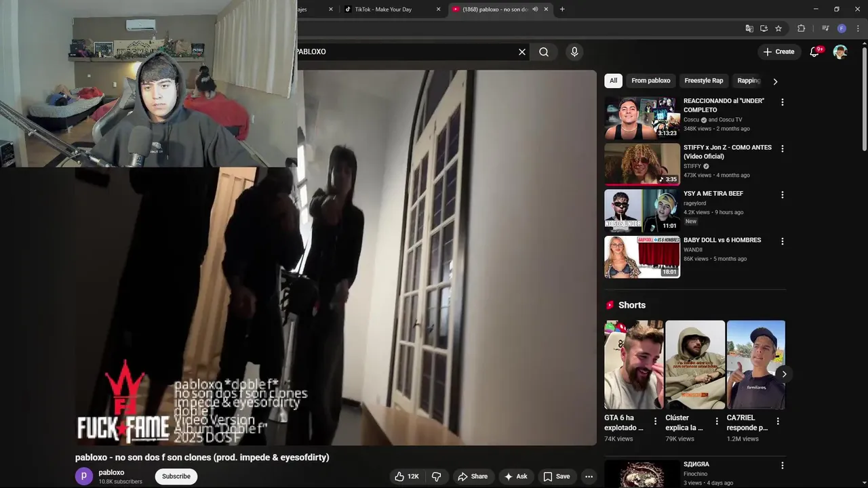This screenshot has height=488, width=868.
Task: Open the pabloxo channel avatar
Action: (84, 476)
